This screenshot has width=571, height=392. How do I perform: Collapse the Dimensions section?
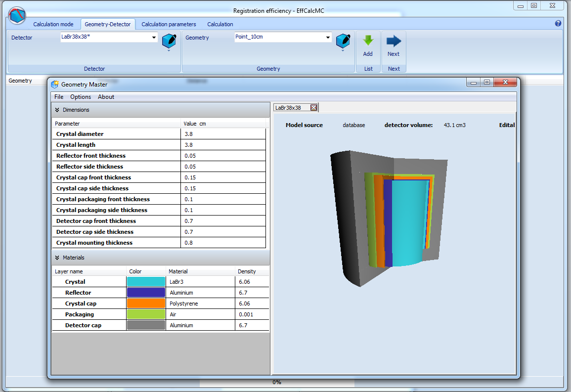(x=57, y=110)
